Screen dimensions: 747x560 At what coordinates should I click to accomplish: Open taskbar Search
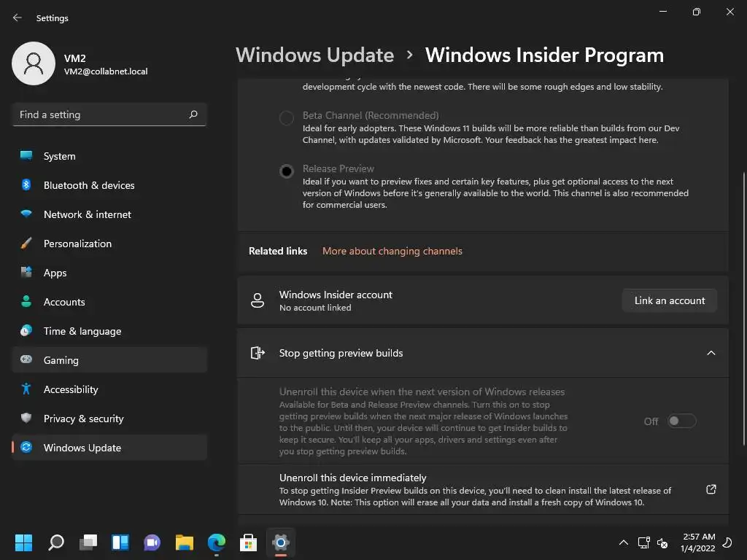[x=56, y=542]
